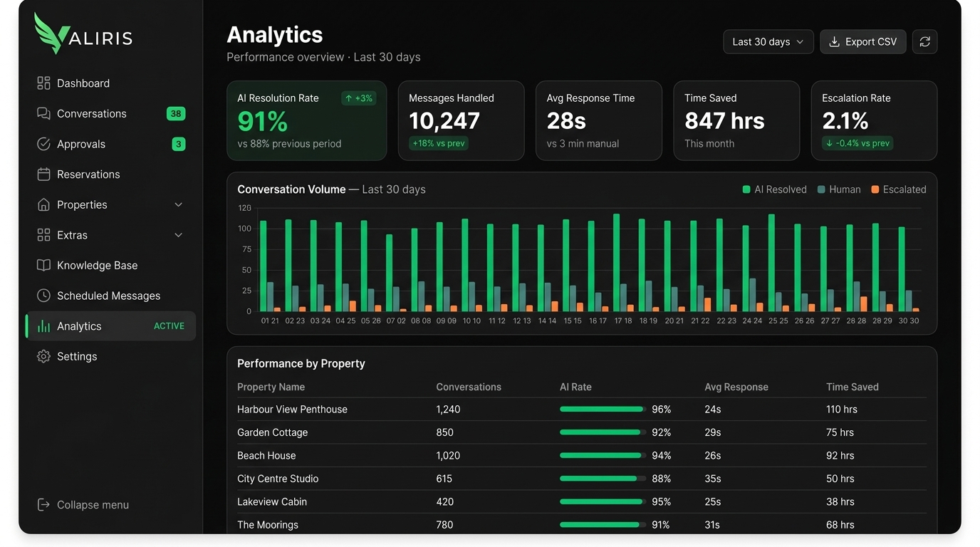Image resolution: width=980 pixels, height=547 pixels.
Task: Toggle the Human legend item
Action: (839, 189)
